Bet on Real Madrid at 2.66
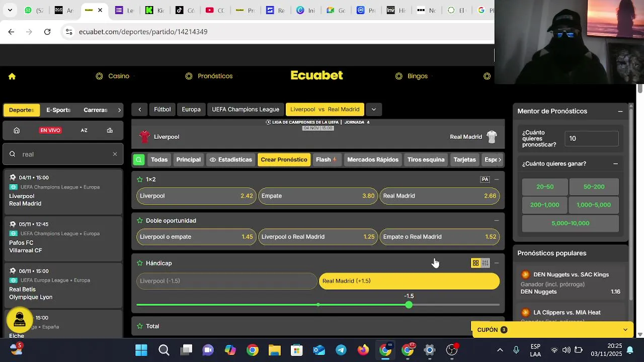This screenshot has width=644, height=362. tap(440, 196)
